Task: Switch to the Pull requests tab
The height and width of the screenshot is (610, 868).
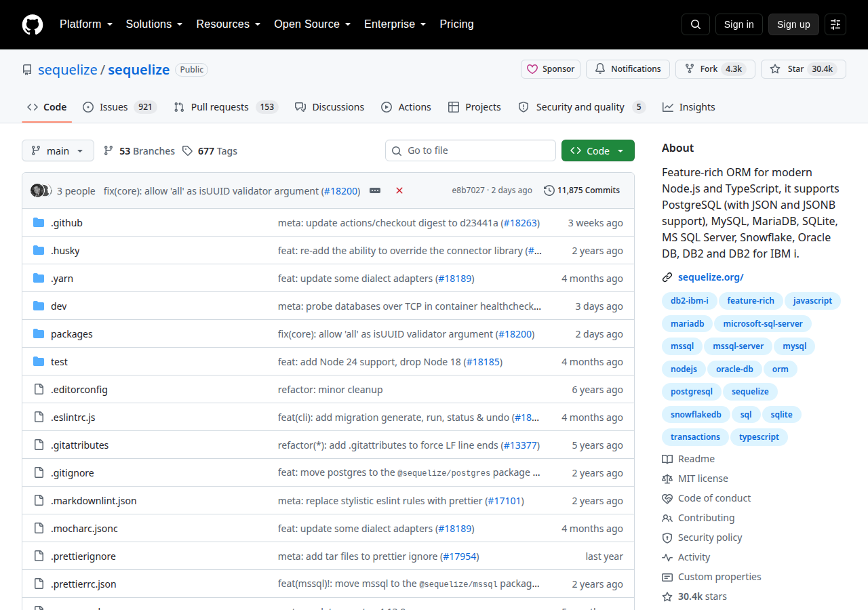Action: (x=226, y=107)
